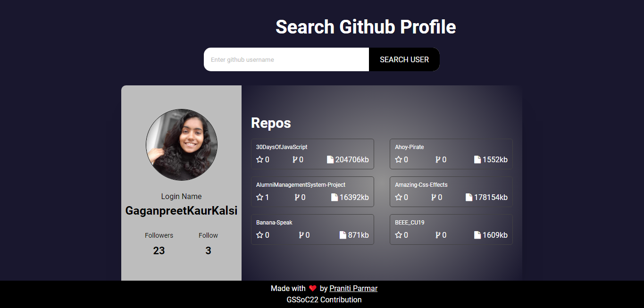The image size is (644, 308).
Task: Click the Followers count 23
Action: point(159,251)
